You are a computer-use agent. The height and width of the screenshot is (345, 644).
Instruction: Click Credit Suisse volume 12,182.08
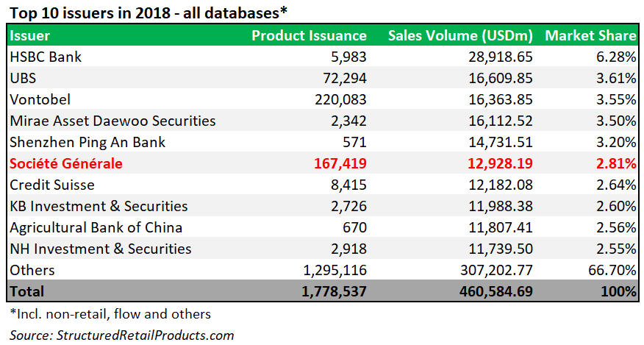point(500,185)
